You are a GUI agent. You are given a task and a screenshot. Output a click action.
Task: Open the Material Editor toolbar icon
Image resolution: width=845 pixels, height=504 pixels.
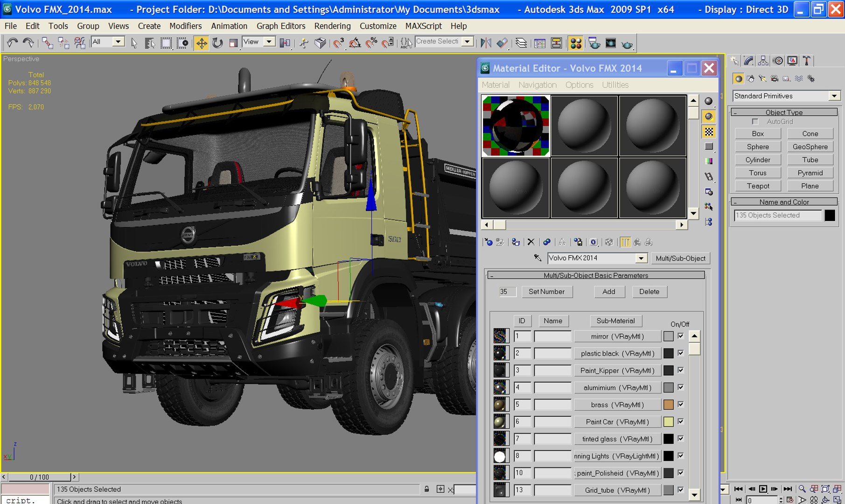point(576,43)
